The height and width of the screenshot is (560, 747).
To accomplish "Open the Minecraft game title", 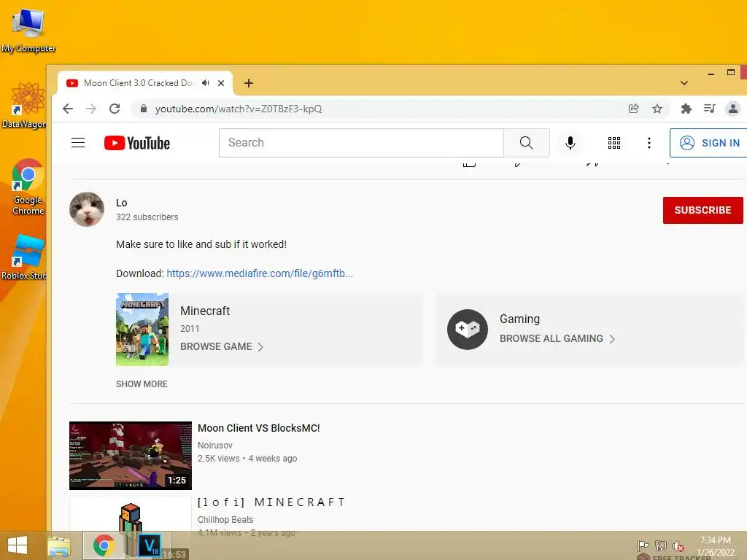I will [205, 311].
